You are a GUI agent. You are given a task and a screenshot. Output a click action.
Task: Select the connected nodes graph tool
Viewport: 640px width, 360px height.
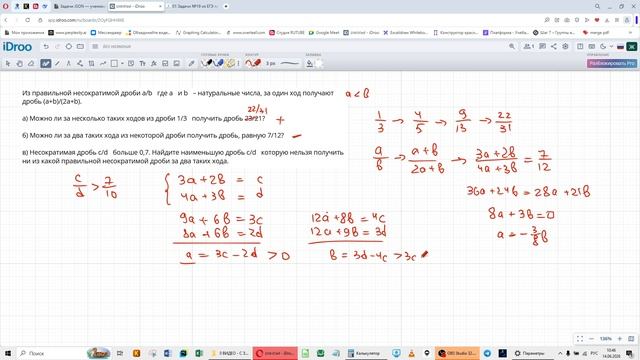pyautogui.click(x=80, y=63)
